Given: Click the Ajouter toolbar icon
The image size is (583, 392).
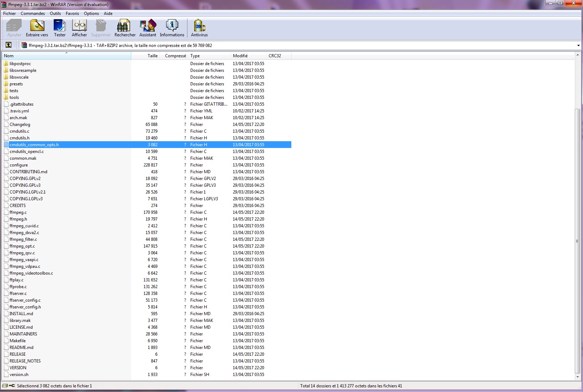Looking at the screenshot, I should click(x=14, y=26).
